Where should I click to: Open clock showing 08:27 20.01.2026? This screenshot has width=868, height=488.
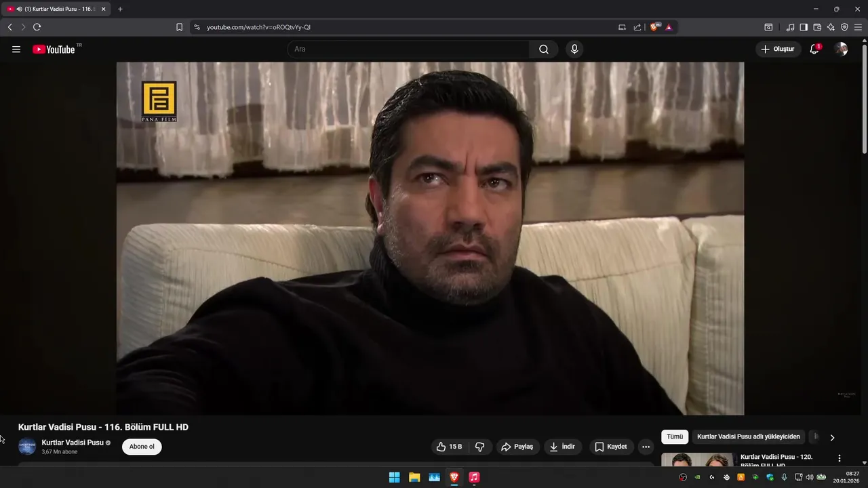848,477
